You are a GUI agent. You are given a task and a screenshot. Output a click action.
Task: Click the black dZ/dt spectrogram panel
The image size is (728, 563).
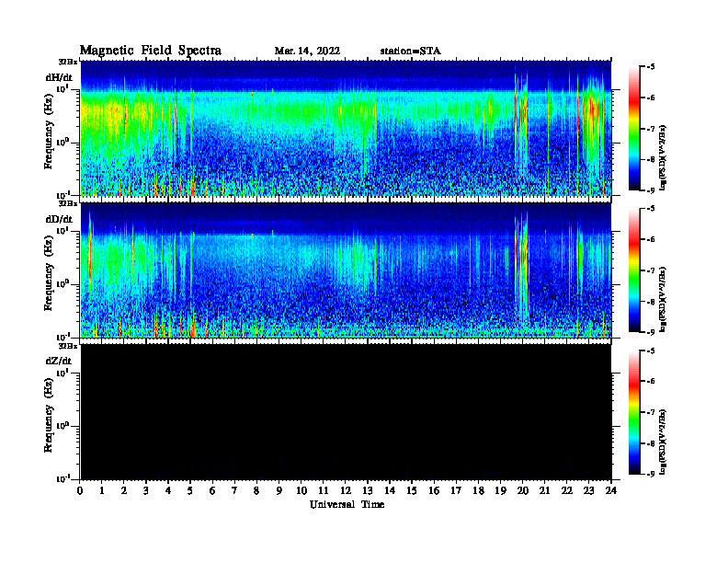tap(346, 412)
